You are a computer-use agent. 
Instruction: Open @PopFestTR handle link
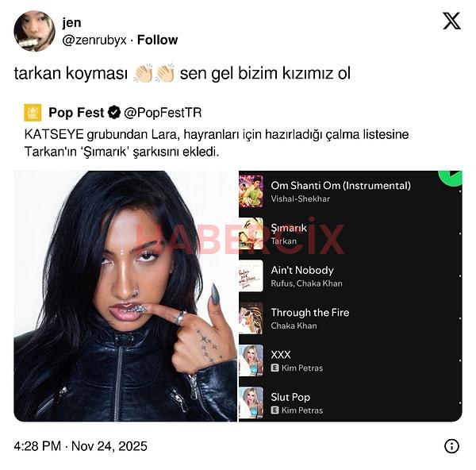coord(163,113)
